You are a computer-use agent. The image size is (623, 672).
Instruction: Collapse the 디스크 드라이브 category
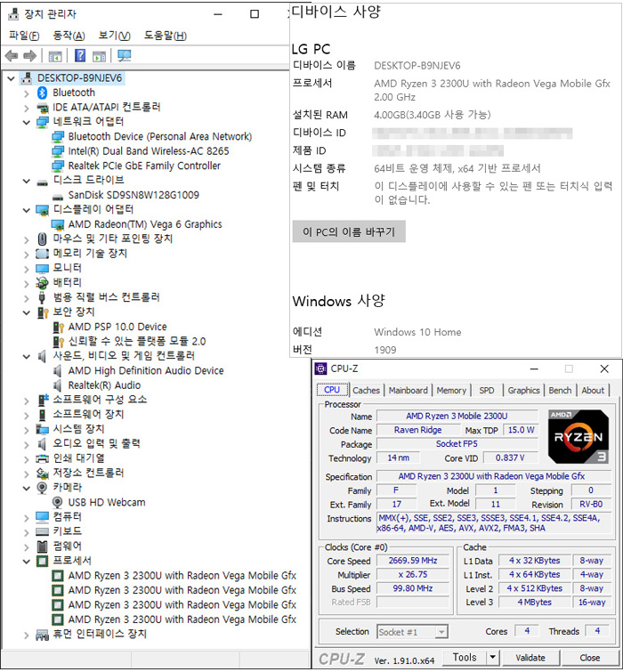click(27, 181)
